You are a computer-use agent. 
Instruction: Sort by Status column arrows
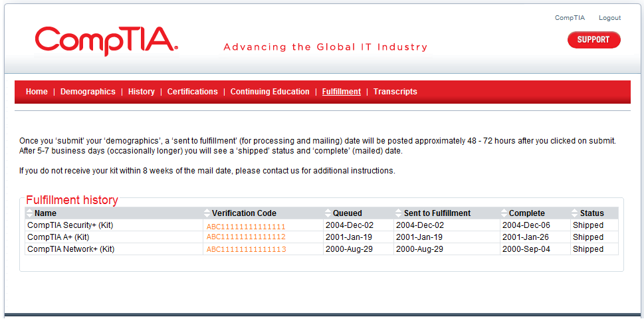pos(575,213)
